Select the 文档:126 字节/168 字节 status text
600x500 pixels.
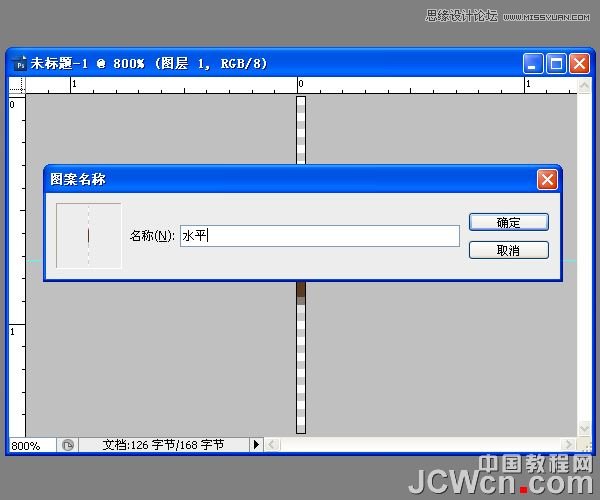pos(163,445)
